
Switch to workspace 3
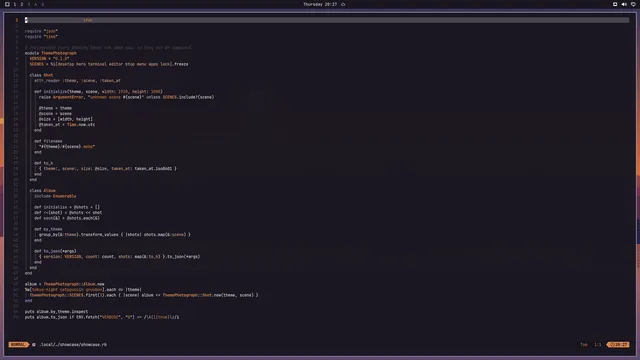click(x=29, y=4)
